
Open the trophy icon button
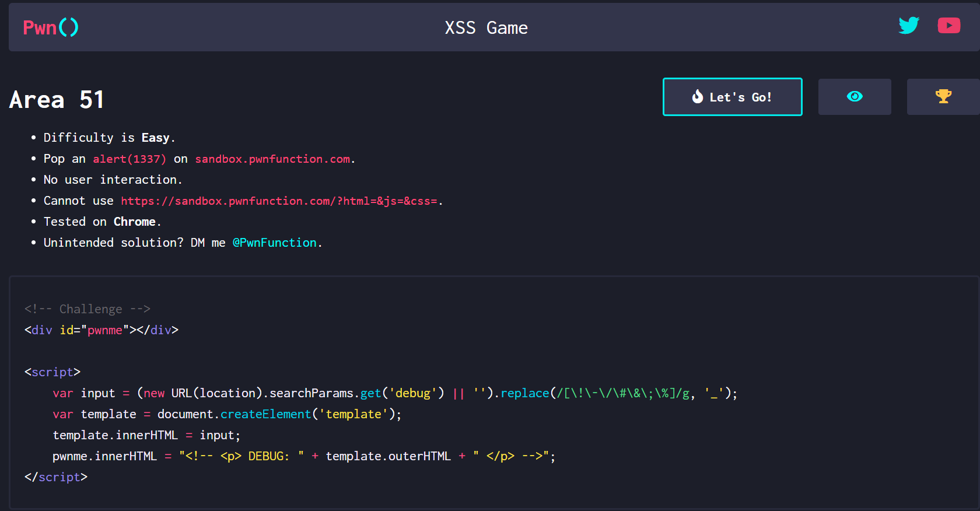click(x=943, y=97)
